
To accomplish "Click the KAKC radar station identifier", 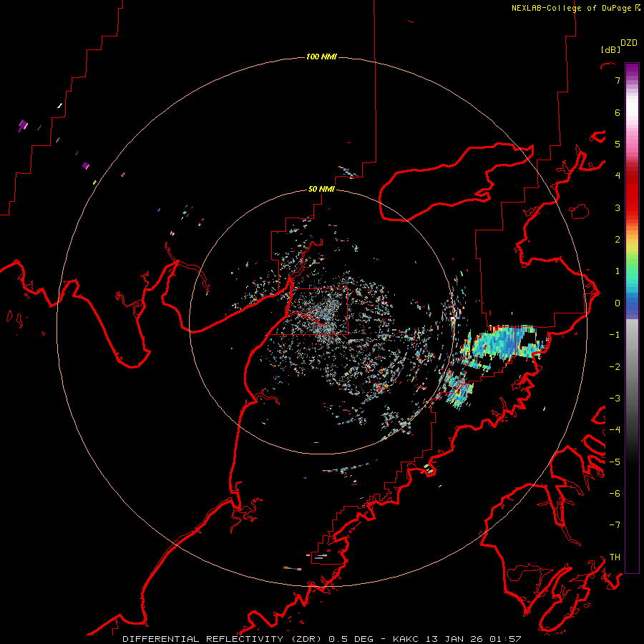I will 406,639.
